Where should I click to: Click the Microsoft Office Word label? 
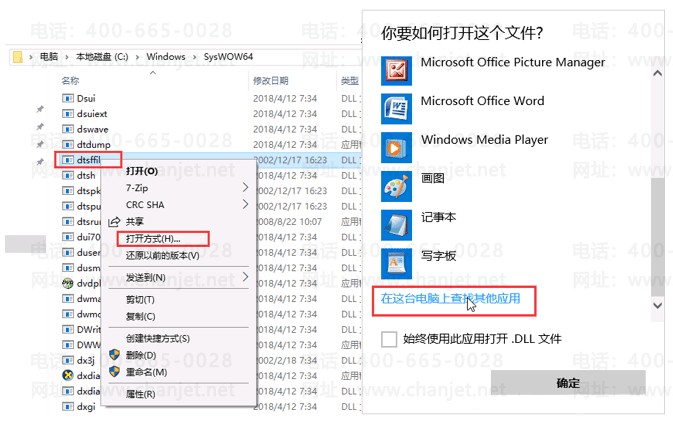tap(482, 101)
